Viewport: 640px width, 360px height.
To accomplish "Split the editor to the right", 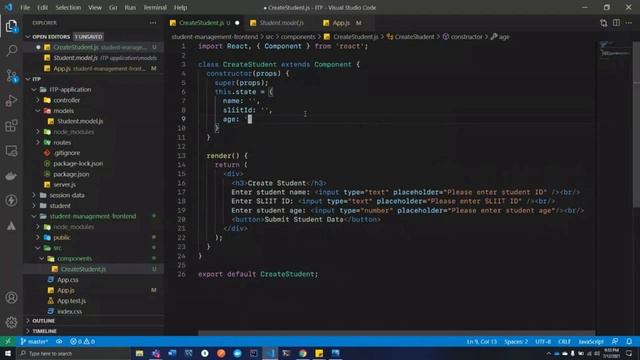I will pyautogui.click(x=616, y=23).
